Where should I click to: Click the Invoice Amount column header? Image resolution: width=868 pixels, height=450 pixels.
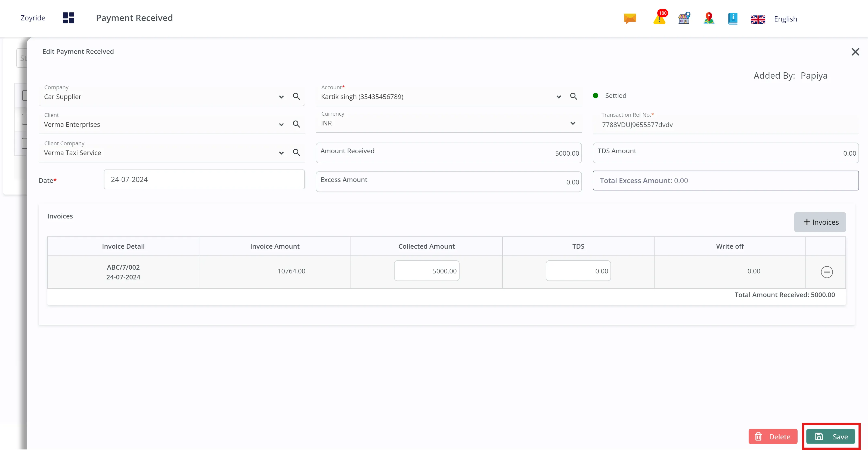click(x=275, y=246)
